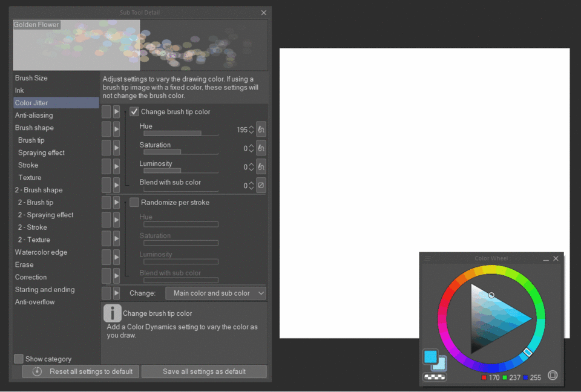Screen dimensions: 581x392
Task: Click the red RGB value 170
Action: point(494,377)
